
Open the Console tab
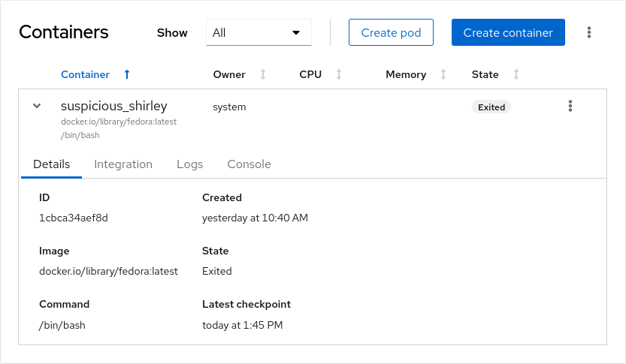249,164
